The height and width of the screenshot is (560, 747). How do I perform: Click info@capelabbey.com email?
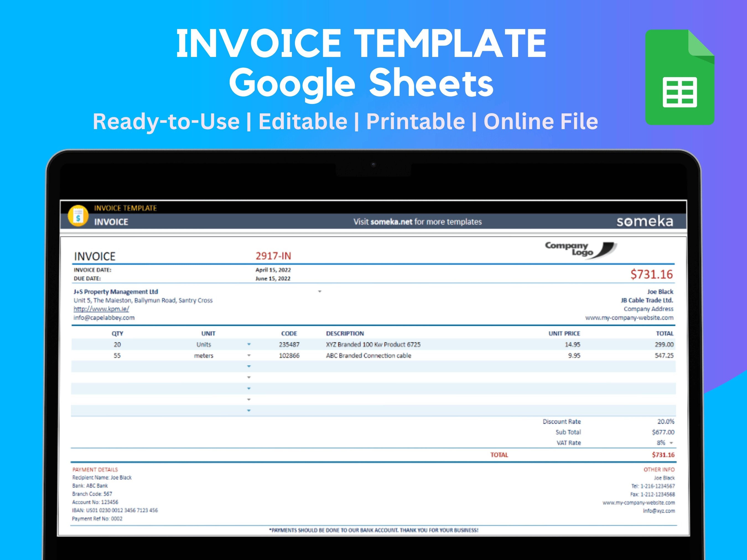click(x=104, y=318)
